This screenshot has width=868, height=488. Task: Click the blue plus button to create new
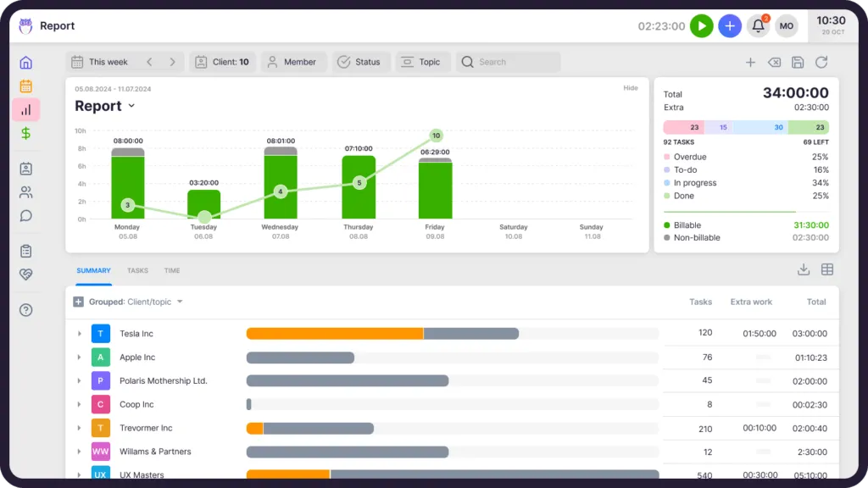[x=730, y=26]
